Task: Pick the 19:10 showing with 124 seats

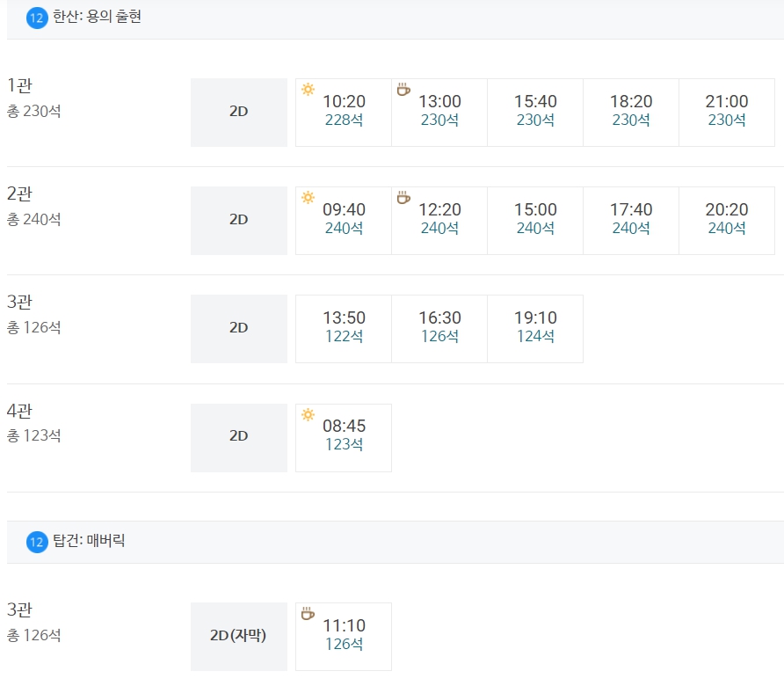Action: click(535, 329)
